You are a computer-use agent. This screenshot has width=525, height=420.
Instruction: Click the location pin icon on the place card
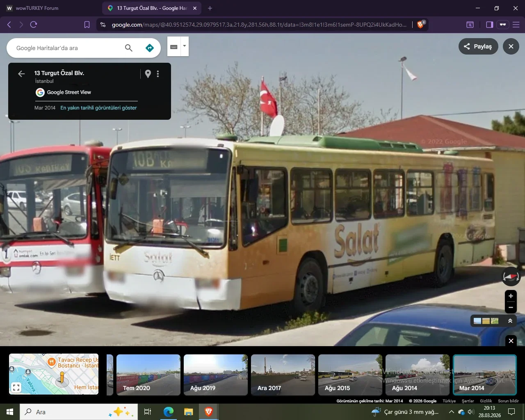click(x=148, y=73)
